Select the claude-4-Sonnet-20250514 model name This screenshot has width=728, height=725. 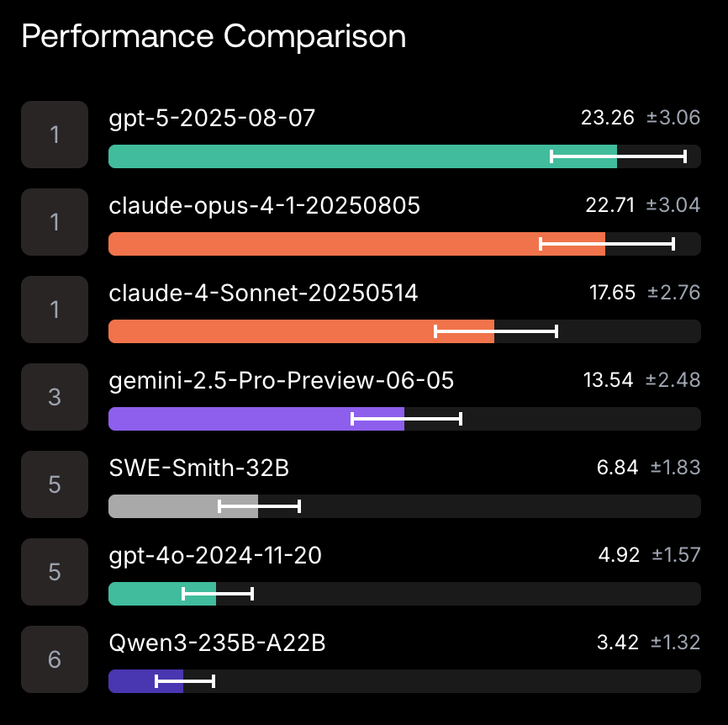263,293
